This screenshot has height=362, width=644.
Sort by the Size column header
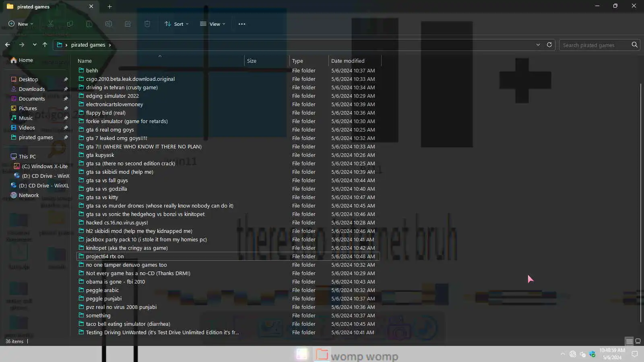click(267, 61)
